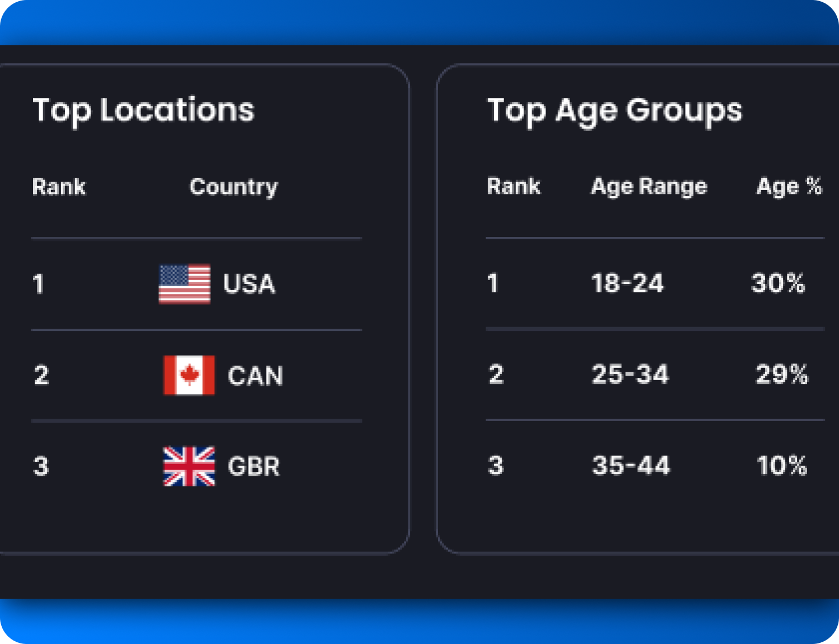
Task: Click the Age % column header
Action: click(x=789, y=186)
